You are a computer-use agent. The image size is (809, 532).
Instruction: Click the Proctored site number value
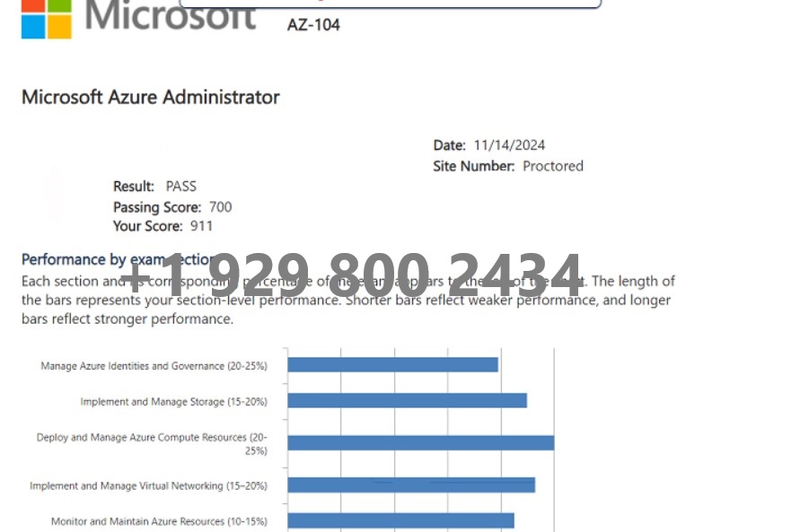[x=553, y=166]
